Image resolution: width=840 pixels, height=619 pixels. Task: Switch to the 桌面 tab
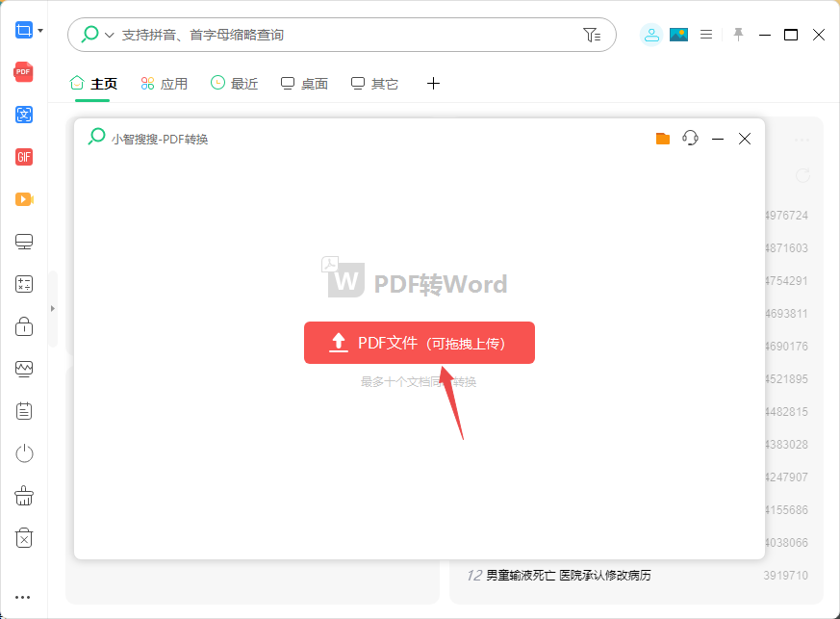tap(304, 84)
